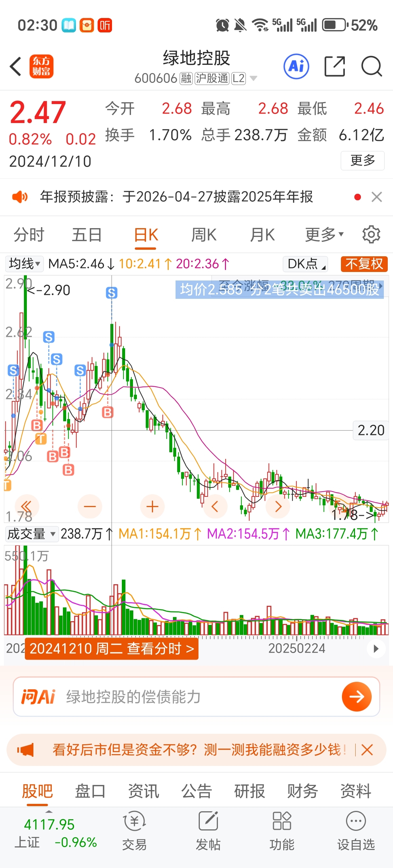This screenshot has width=393, height=868.
Task: Open the 不复权 adjustment selector
Action: pyautogui.click(x=364, y=264)
